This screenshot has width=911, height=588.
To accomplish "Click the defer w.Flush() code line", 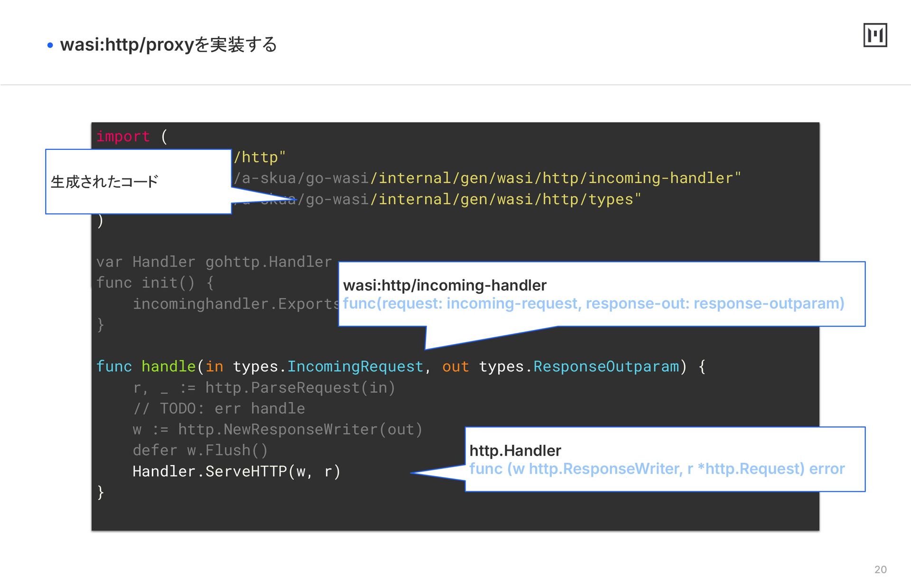I will point(200,450).
